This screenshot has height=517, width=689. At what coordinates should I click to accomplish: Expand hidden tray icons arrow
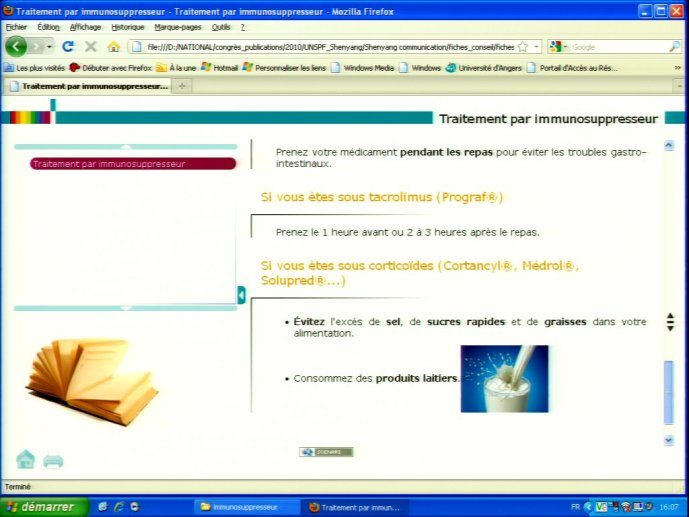pos(588,507)
